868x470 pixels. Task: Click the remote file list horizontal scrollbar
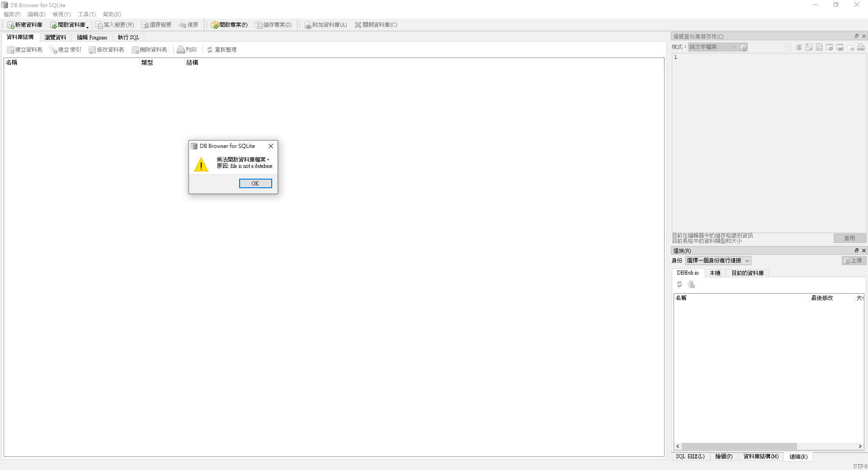point(739,446)
